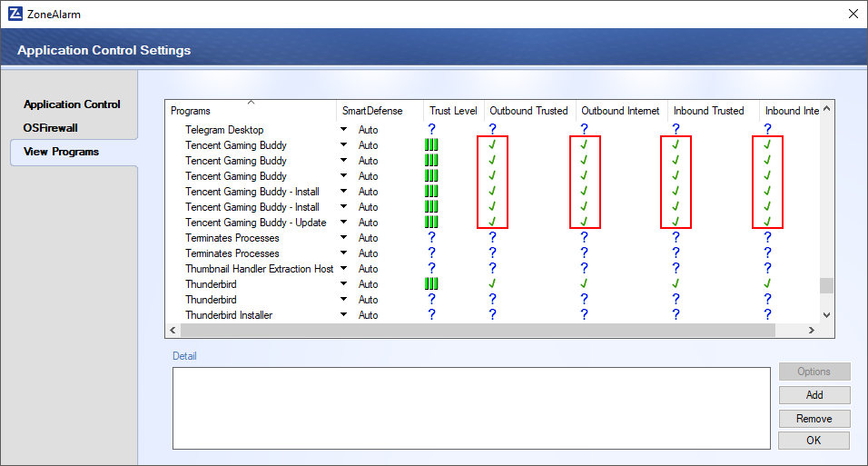
Task: Click Thumbnail Handler Extraction Host Inbound Internet question mark
Action: click(768, 268)
